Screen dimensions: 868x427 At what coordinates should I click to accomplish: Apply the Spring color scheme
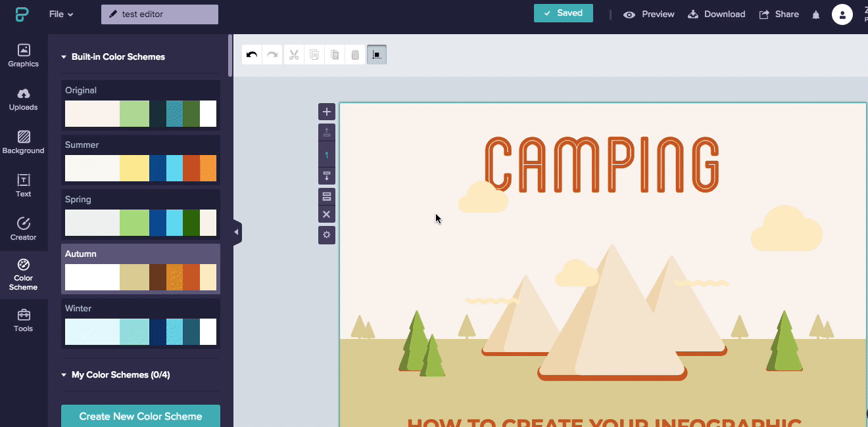tap(141, 215)
